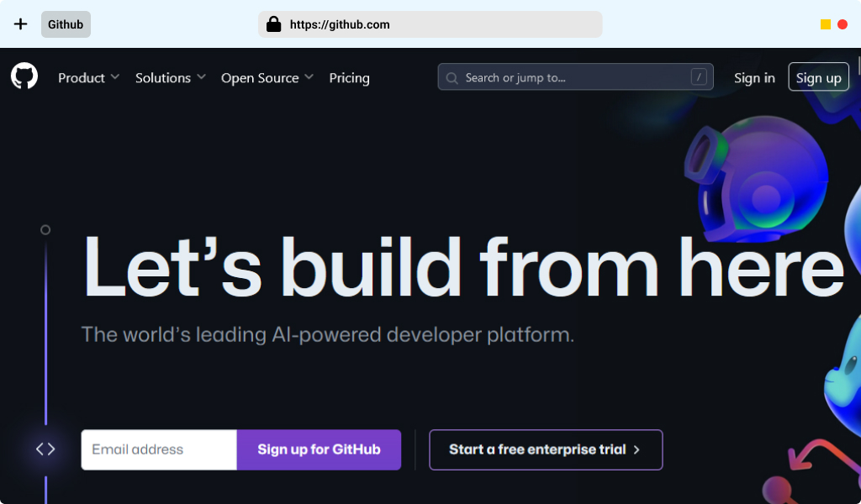Expand the Product dropdown menu
The image size is (861, 504).
[x=89, y=78]
